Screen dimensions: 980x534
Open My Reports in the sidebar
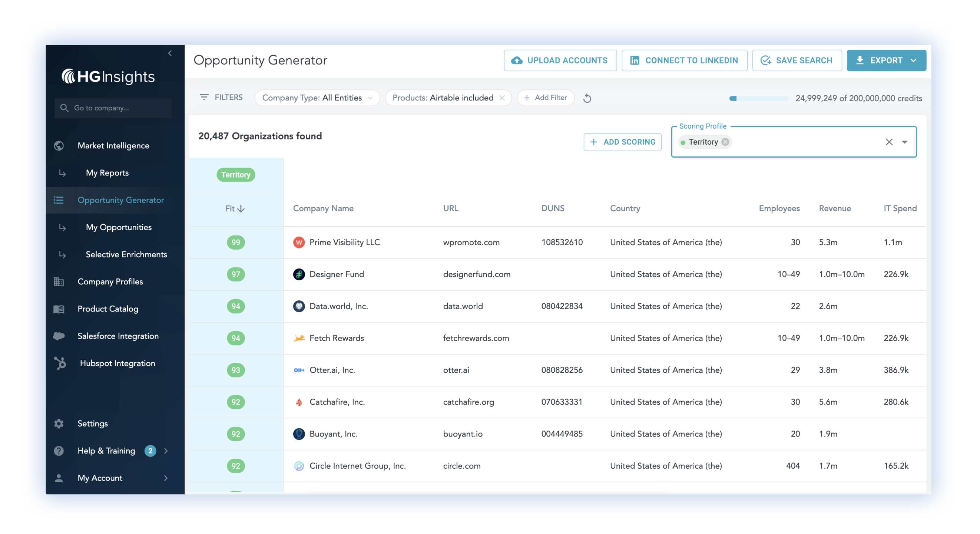[x=107, y=173]
